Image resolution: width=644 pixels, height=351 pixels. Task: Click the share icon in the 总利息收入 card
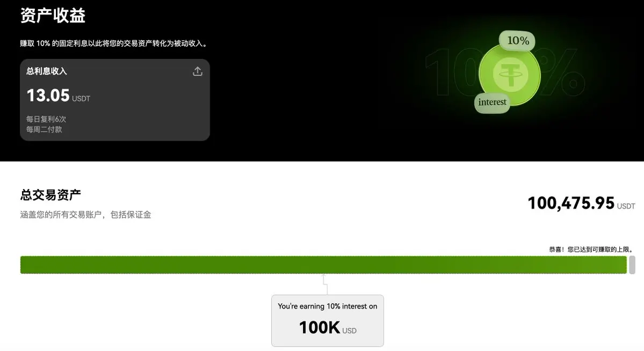tap(198, 71)
